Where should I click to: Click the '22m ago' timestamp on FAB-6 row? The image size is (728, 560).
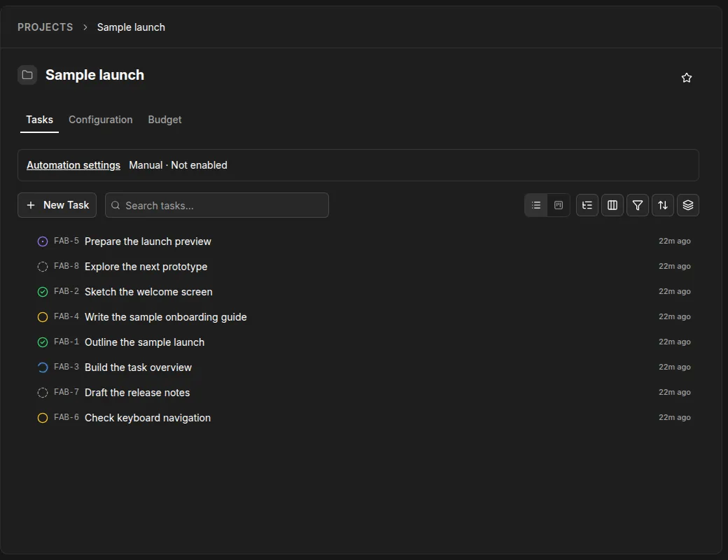pyautogui.click(x=675, y=417)
